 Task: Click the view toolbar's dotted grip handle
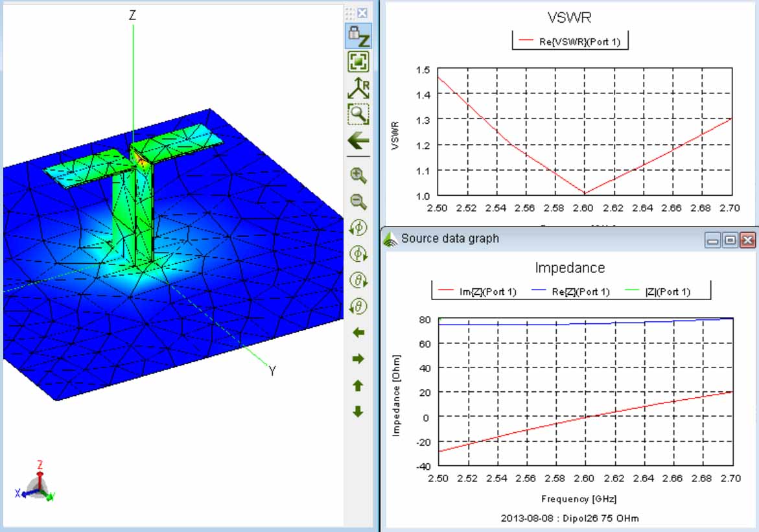351,13
